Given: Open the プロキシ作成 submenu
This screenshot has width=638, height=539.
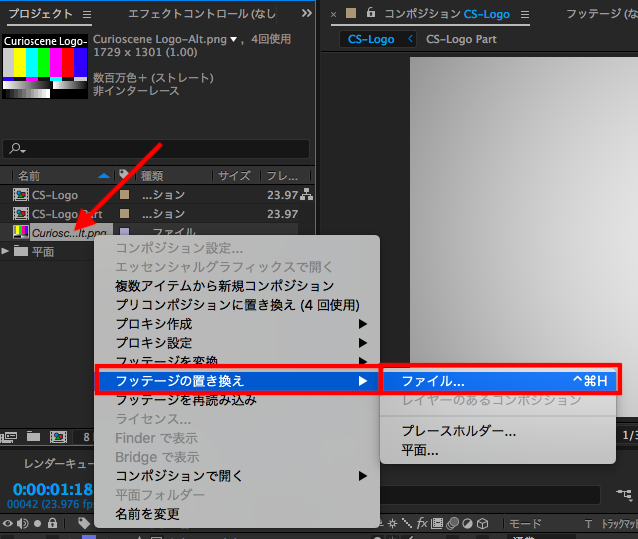Looking at the screenshot, I should click(x=237, y=324).
